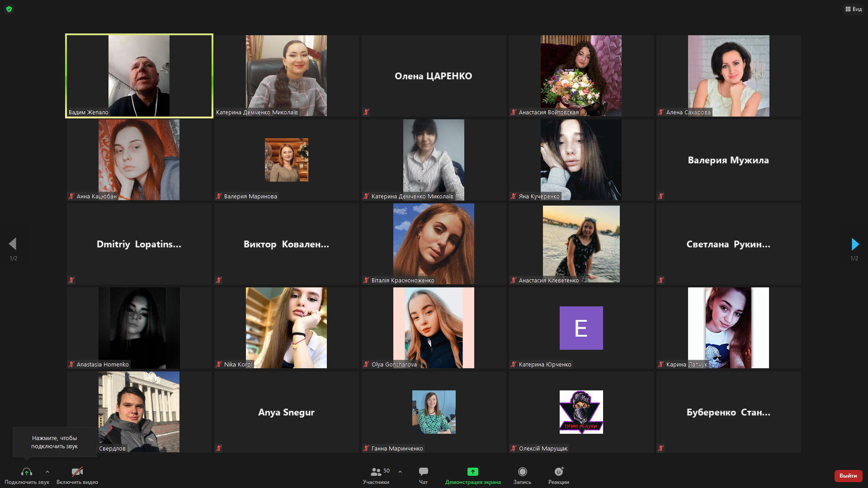Start screen sharing with the green share icon

(472, 472)
